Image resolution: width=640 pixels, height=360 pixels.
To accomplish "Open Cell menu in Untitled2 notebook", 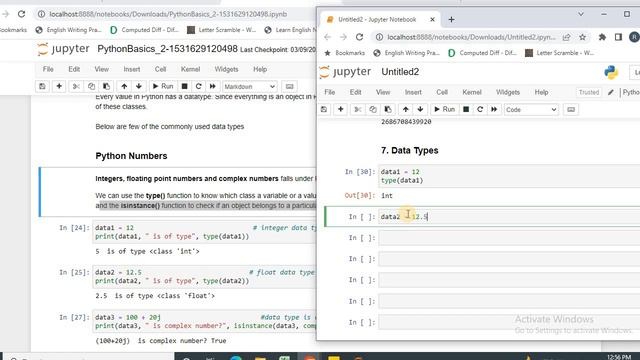I will tap(442, 92).
